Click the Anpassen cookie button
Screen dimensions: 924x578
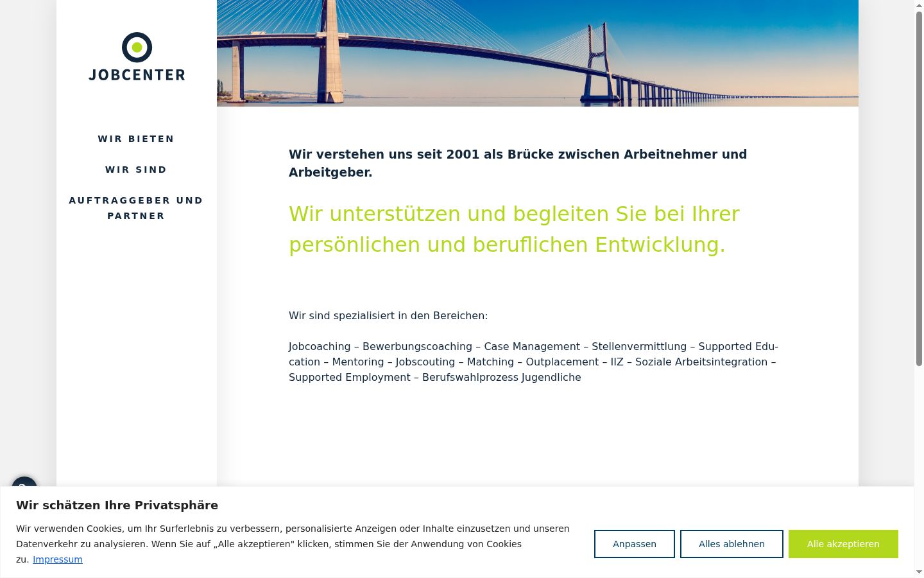pos(635,544)
